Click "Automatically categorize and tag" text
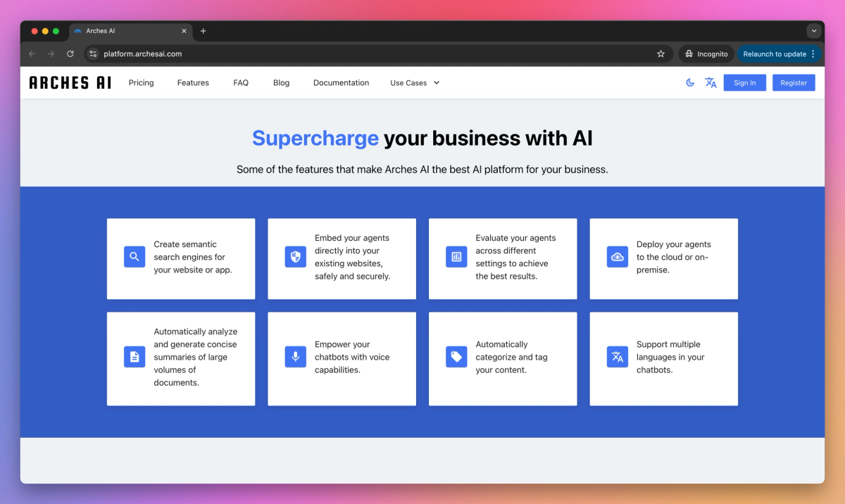This screenshot has width=845, height=504. pos(511,357)
